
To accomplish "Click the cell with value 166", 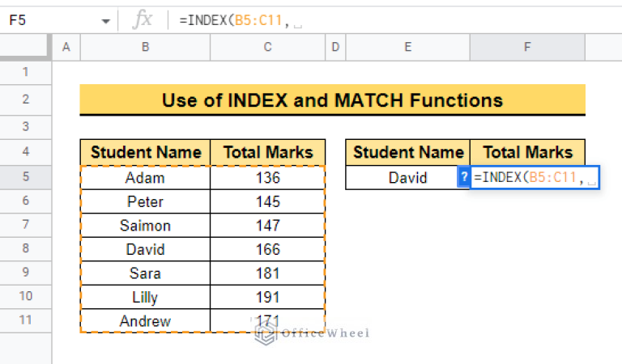I will tap(267, 249).
